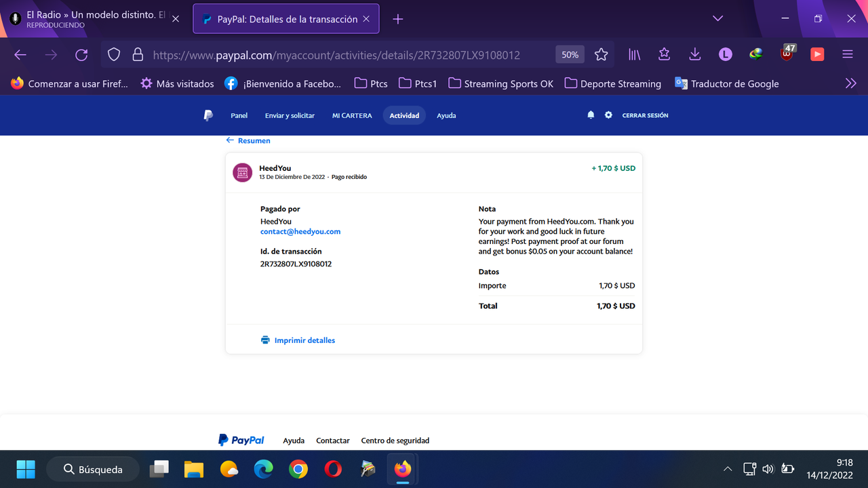Open a new tab with the plus icon

coord(398,19)
